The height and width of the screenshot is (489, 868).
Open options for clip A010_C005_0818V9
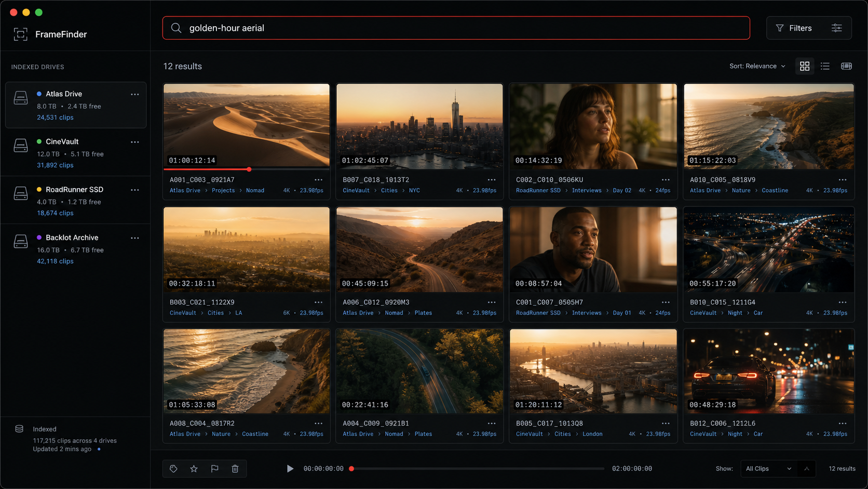(842, 180)
